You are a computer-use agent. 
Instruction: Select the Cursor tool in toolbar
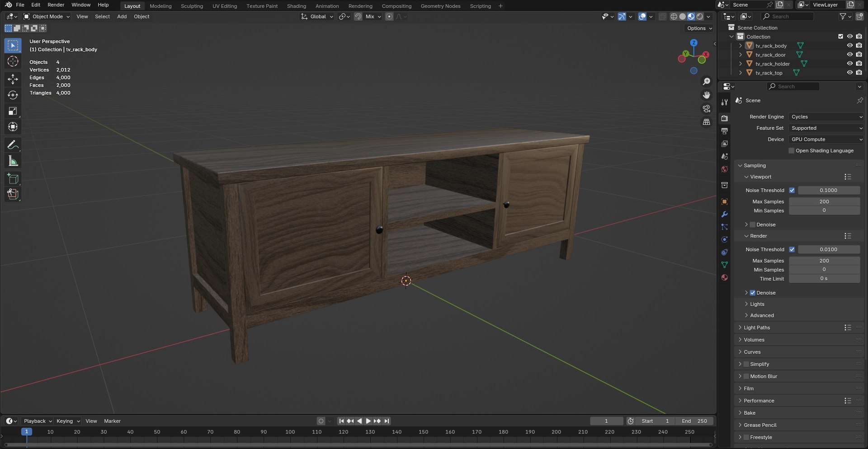tap(13, 61)
